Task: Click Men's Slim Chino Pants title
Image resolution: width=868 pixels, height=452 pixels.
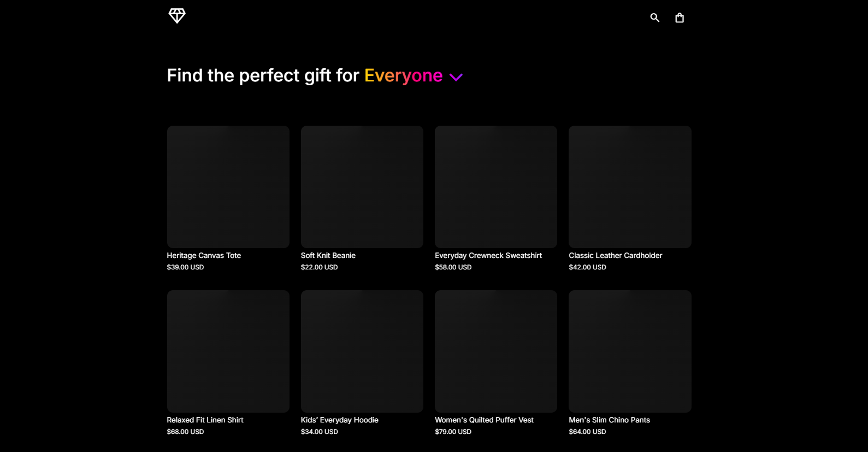Action: click(x=609, y=420)
